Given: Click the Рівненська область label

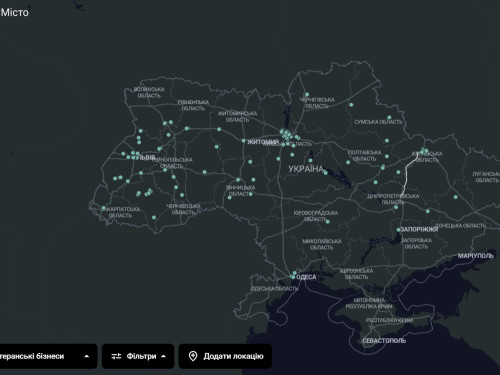Looking at the screenshot, I should [x=193, y=105].
